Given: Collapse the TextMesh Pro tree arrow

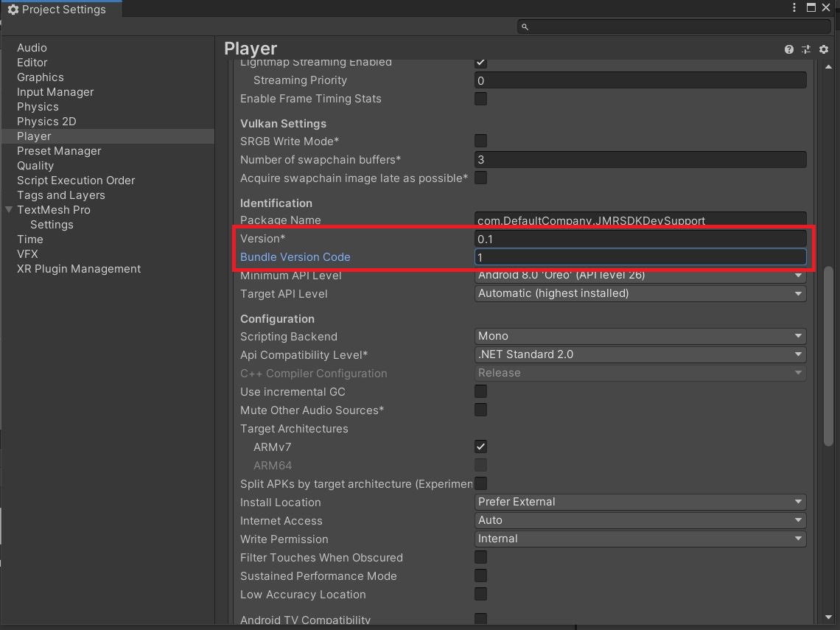Looking at the screenshot, I should 9,210.
